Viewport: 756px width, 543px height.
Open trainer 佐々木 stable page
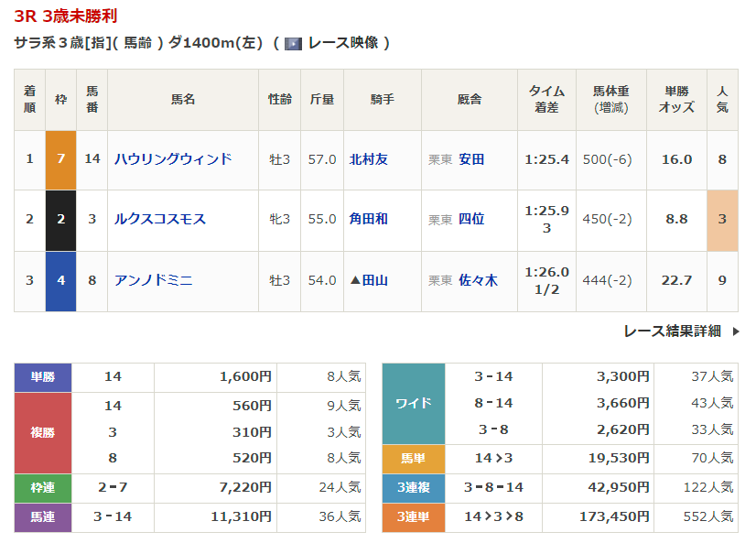(x=478, y=281)
